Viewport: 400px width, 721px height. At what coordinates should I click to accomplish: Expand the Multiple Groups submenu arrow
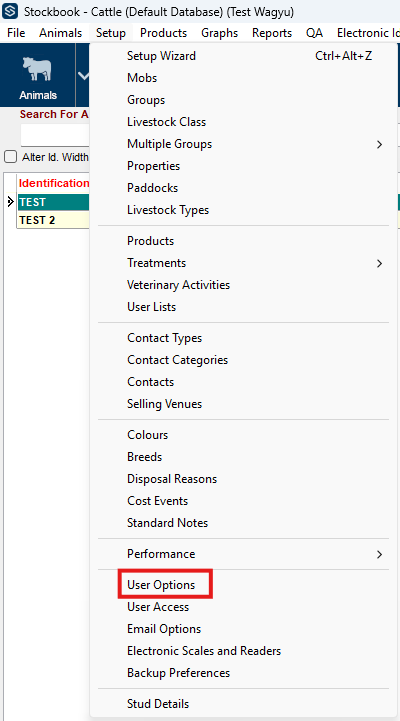[x=379, y=144]
